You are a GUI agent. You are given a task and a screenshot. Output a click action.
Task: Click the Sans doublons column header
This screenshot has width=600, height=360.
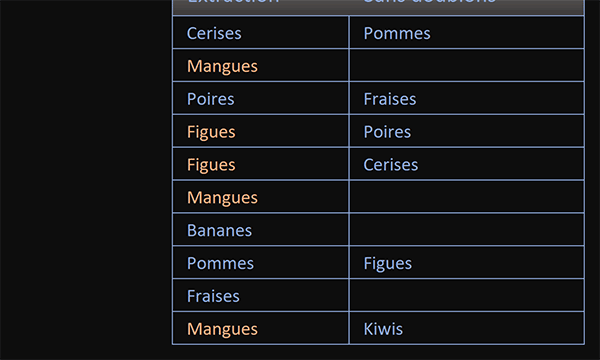coord(466,7)
